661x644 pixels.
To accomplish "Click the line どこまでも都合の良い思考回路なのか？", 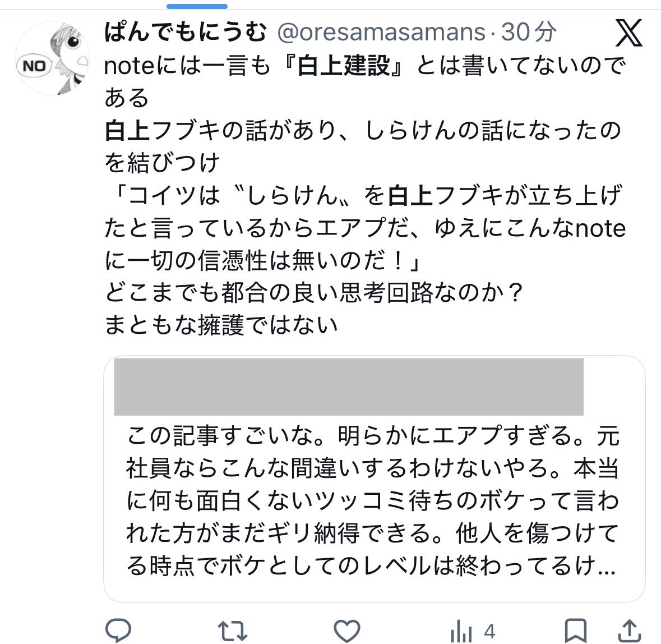I will 314,293.
